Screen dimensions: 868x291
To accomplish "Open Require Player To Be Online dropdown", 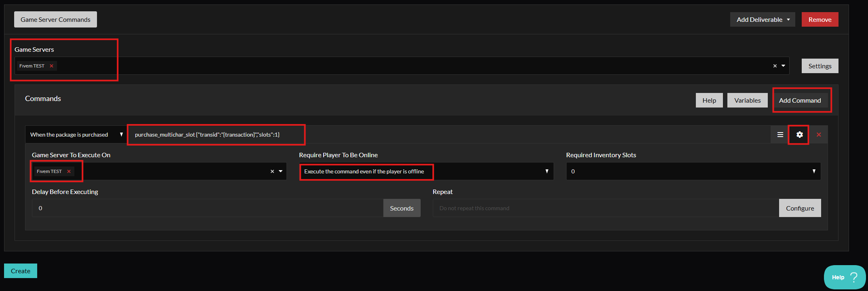I will click(426, 171).
